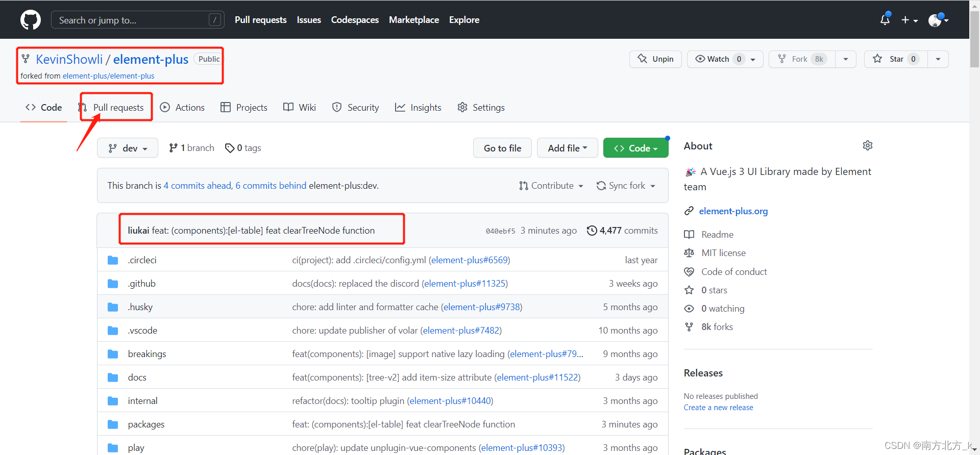Open the Sync fork dropdown
980x455 pixels.
tap(626, 186)
